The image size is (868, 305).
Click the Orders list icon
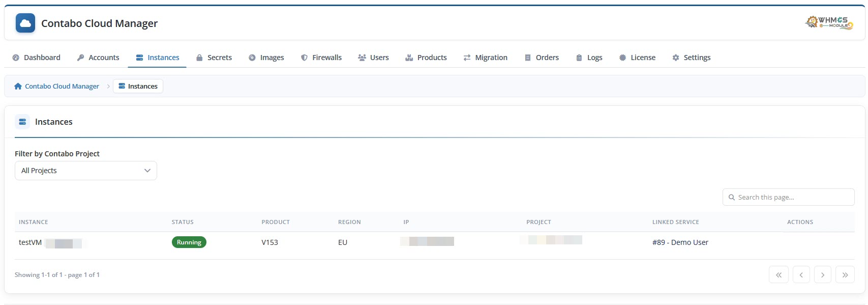point(528,58)
